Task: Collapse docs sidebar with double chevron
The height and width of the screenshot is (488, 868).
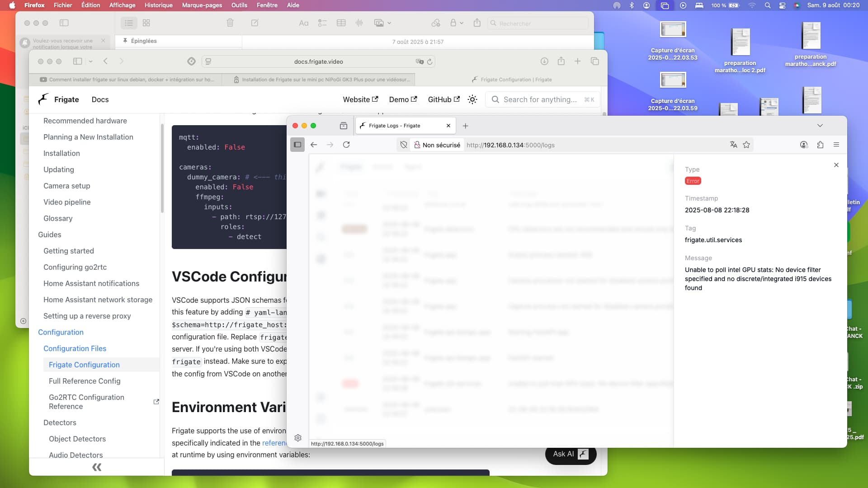Action: coord(97,467)
